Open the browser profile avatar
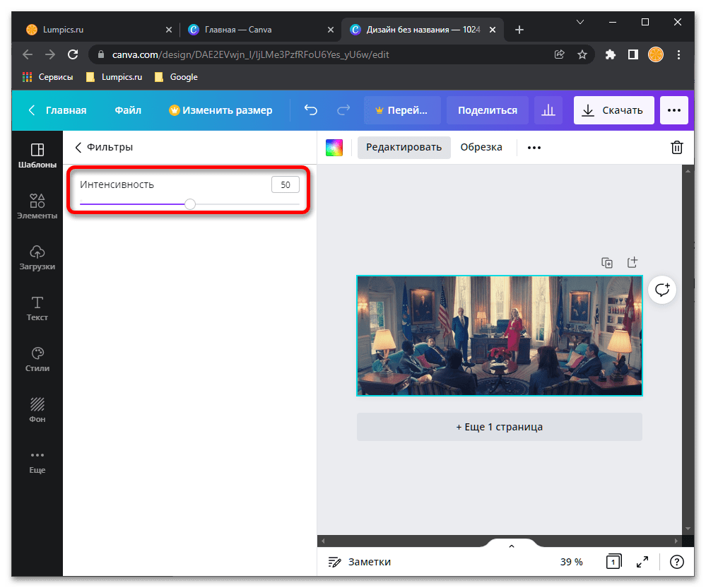Viewport: 706px width, 588px height. point(655,54)
